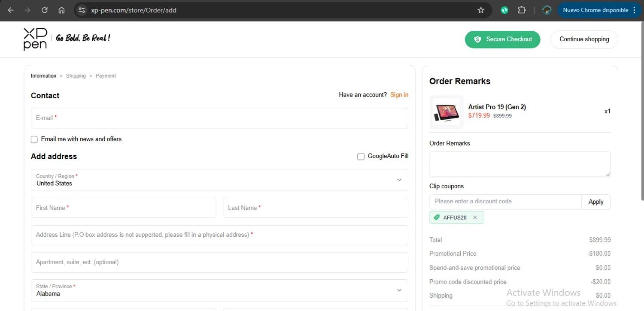Screen dimensions: 644x311
Task: Go back with browser back arrow
Action: [x=11, y=10]
